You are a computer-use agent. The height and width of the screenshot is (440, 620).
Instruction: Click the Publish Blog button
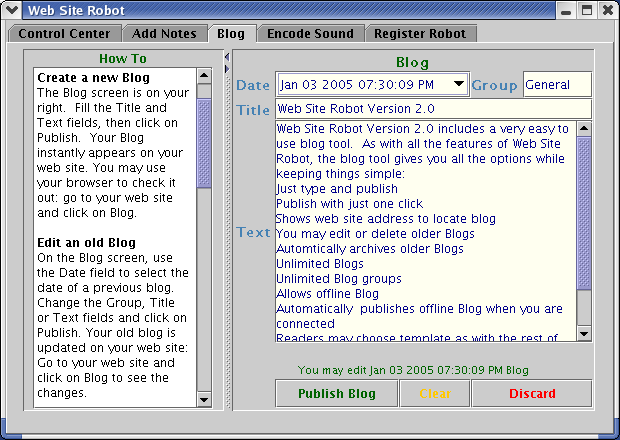[x=336, y=393]
